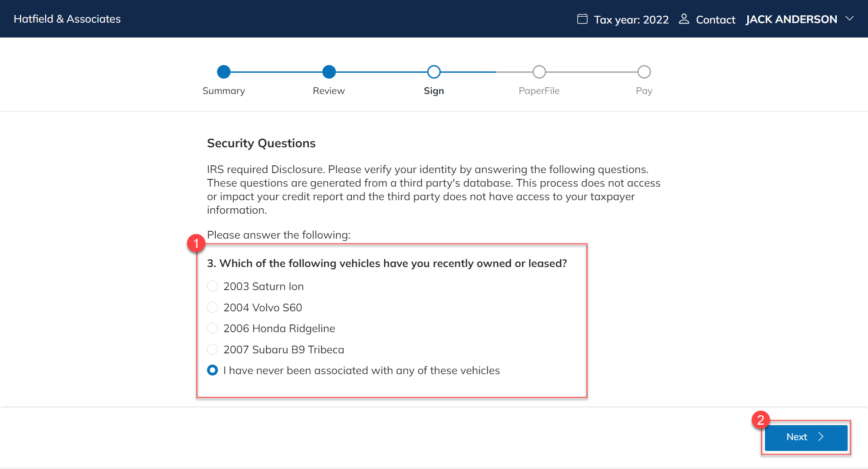The image size is (868, 469).
Task: Select the 2003 Saturn Ion option
Action: [212, 286]
